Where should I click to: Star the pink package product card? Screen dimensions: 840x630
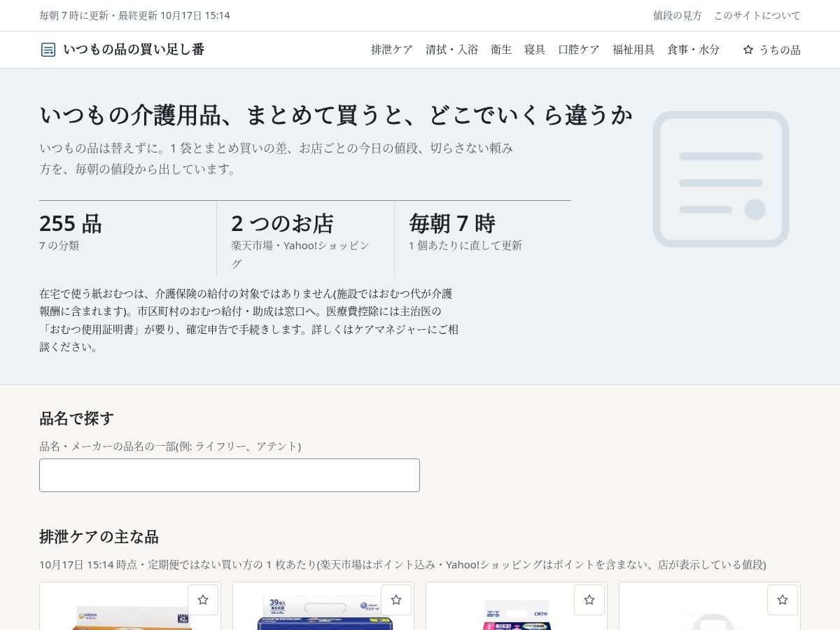(589, 600)
